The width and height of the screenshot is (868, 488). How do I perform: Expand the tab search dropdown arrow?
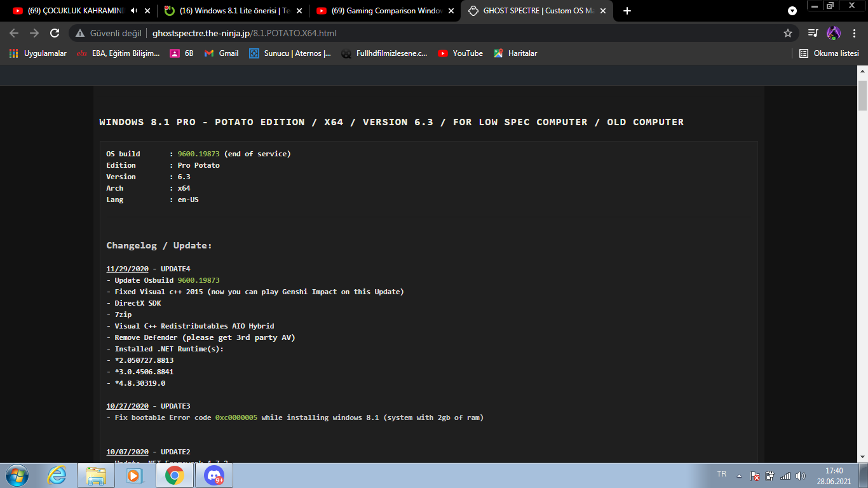coord(792,11)
